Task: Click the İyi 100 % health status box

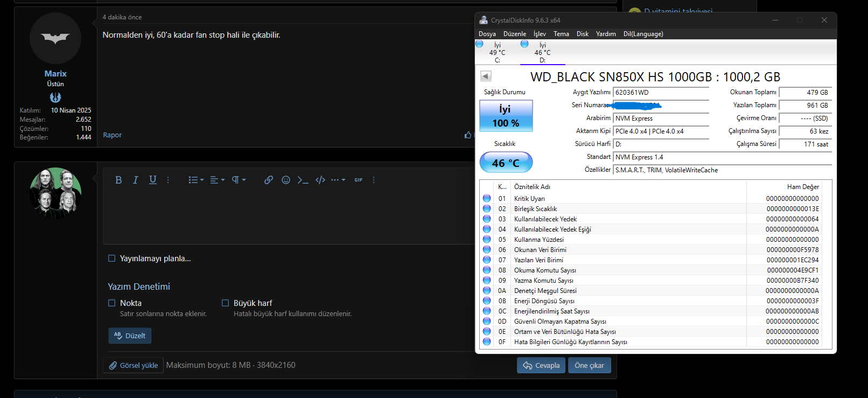Action: click(506, 116)
